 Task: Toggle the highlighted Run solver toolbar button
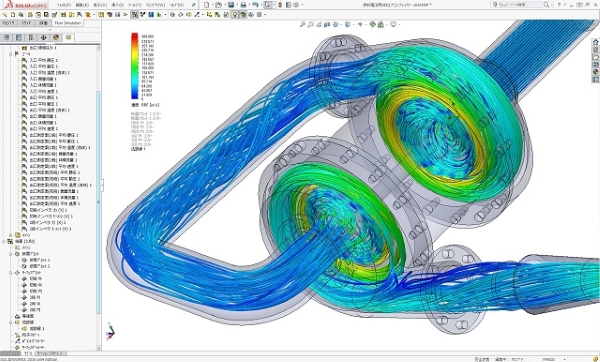(x=135, y=15)
